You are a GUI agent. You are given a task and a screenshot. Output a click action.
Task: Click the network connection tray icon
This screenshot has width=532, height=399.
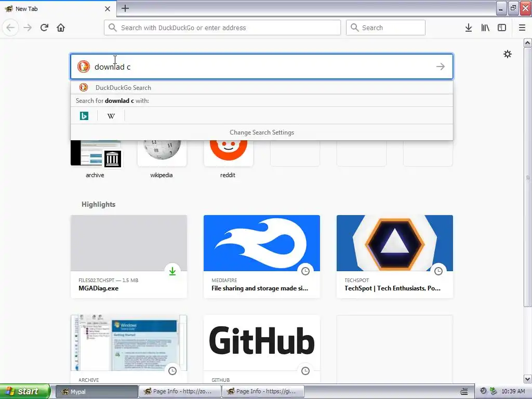coord(494,391)
